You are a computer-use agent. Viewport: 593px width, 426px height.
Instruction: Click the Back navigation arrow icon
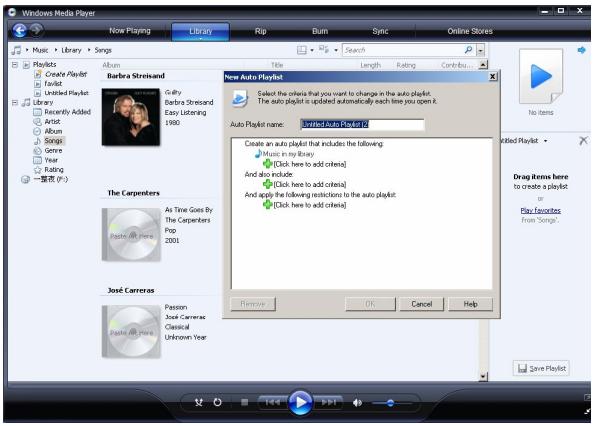19,30
